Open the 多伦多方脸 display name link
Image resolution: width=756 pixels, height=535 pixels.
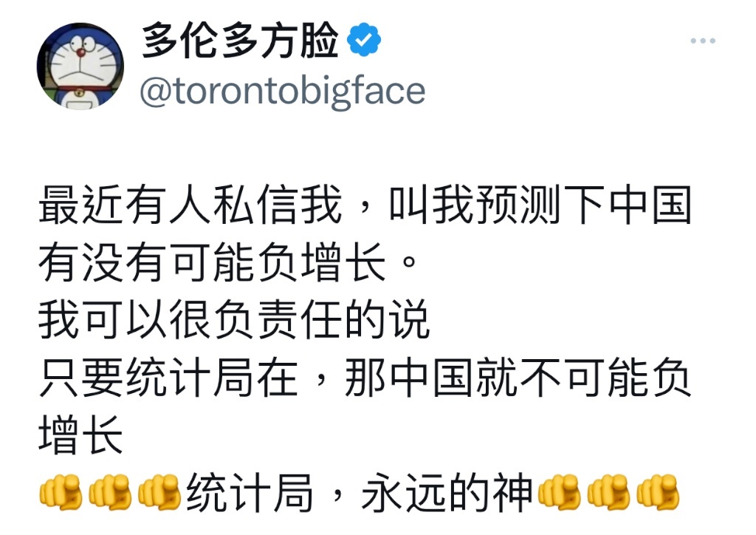[241, 41]
